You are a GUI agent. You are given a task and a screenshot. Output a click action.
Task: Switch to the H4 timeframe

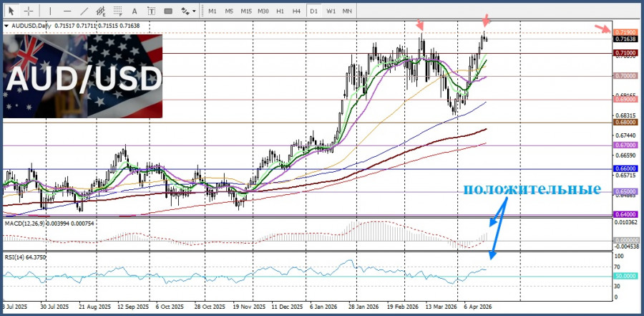point(296,11)
